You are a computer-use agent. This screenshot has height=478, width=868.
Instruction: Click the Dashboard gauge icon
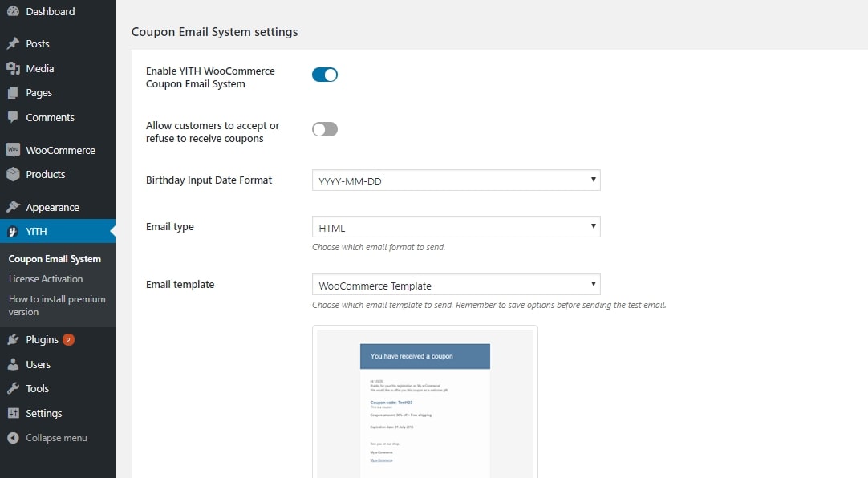pos(13,11)
